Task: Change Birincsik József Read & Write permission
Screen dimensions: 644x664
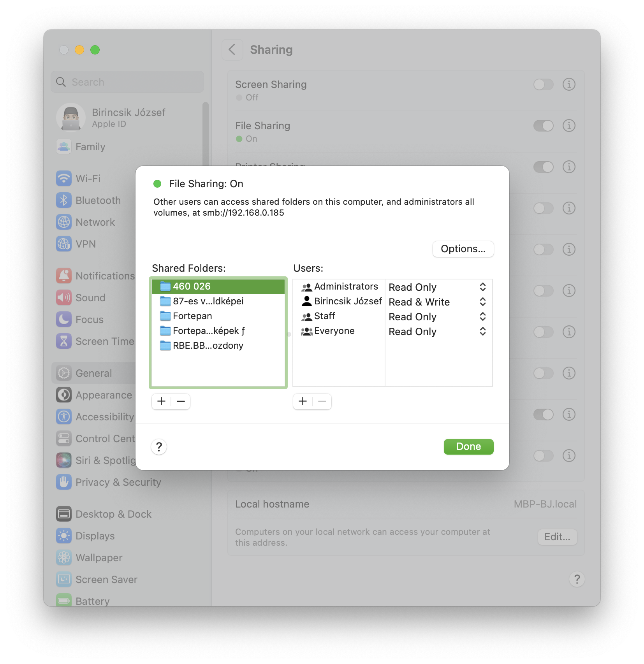Action: [x=438, y=302]
